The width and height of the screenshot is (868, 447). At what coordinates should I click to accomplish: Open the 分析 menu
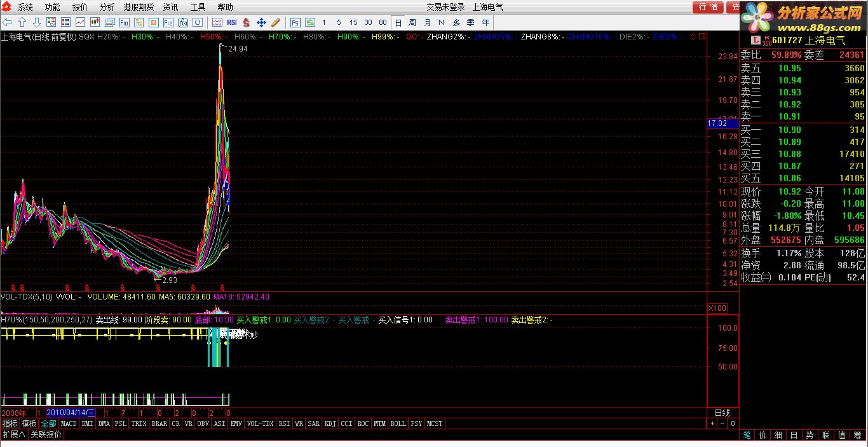[107, 7]
